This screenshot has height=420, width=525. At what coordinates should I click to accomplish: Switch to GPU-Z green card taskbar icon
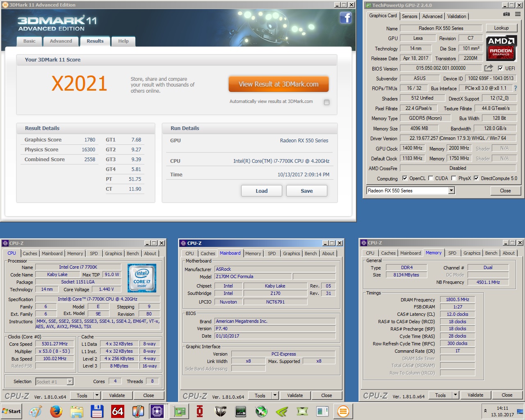click(x=179, y=411)
